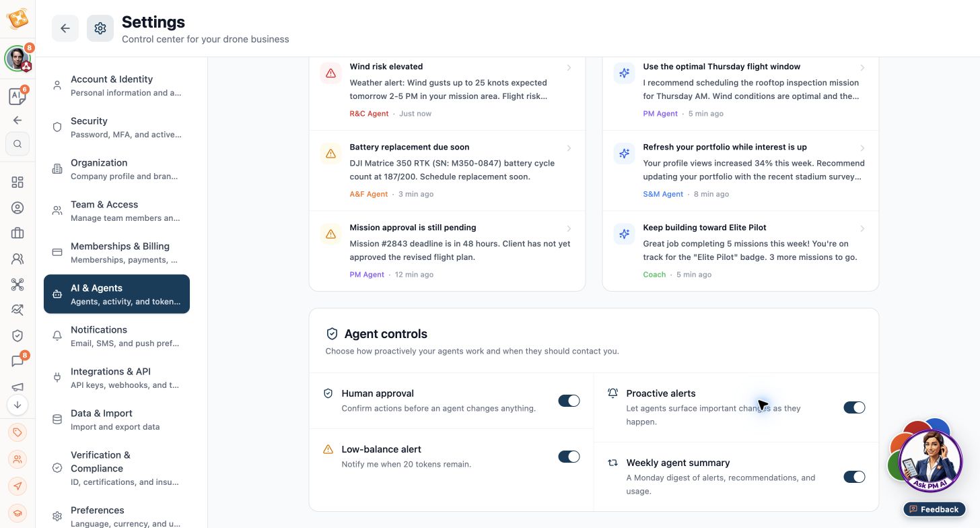
Task: Open Account & Identity settings
Action: point(116,86)
